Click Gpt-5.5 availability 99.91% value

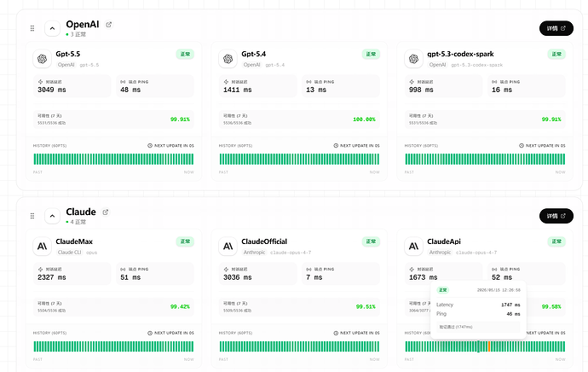[x=180, y=119]
